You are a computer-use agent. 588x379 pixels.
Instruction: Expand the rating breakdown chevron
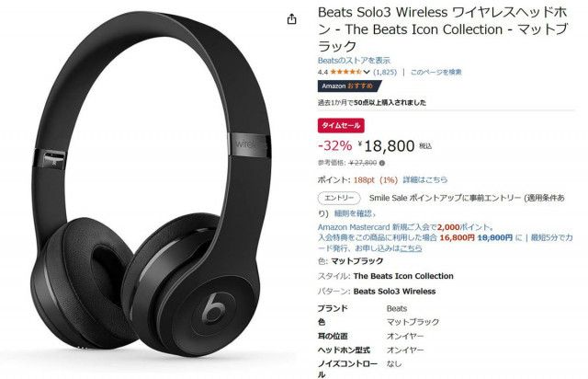[x=367, y=72]
